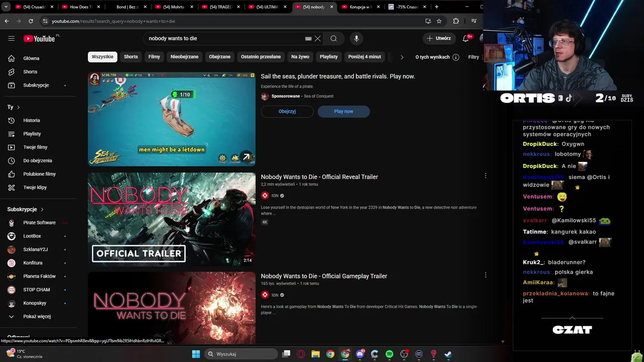Click the address bar URL

[113, 21]
